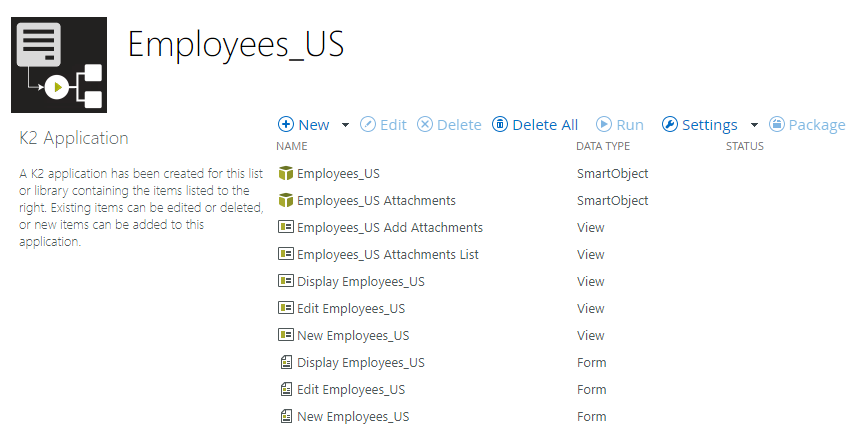Image resolution: width=858 pixels, height=439 pixels.
Task: Open the New Employees_US view item
Action: (x=352, y=336)
